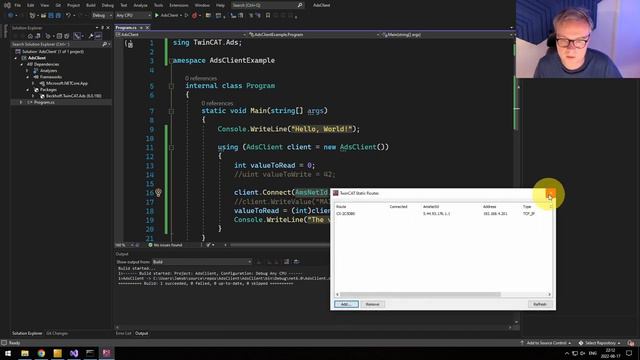Click the wrench properties icon in Solution Explorer
640x360 pixels.
tap(91, 36)
